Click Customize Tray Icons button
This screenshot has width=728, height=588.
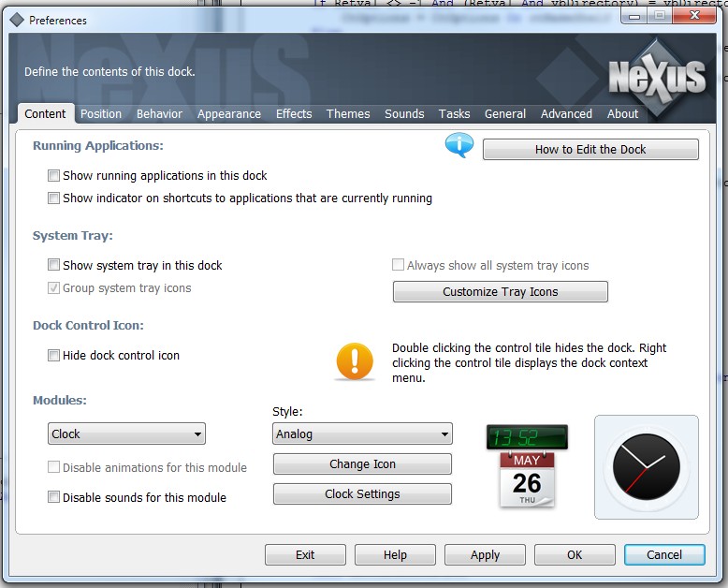[501, 292]
